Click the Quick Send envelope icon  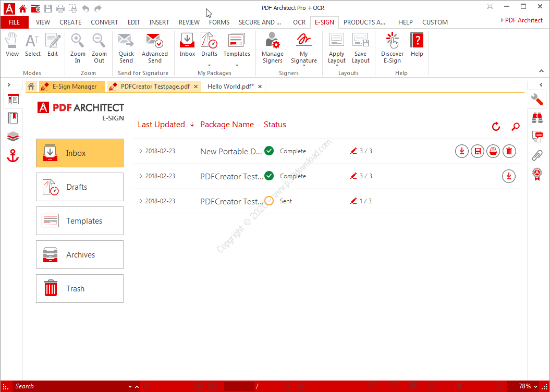click(x=126, y=42)
